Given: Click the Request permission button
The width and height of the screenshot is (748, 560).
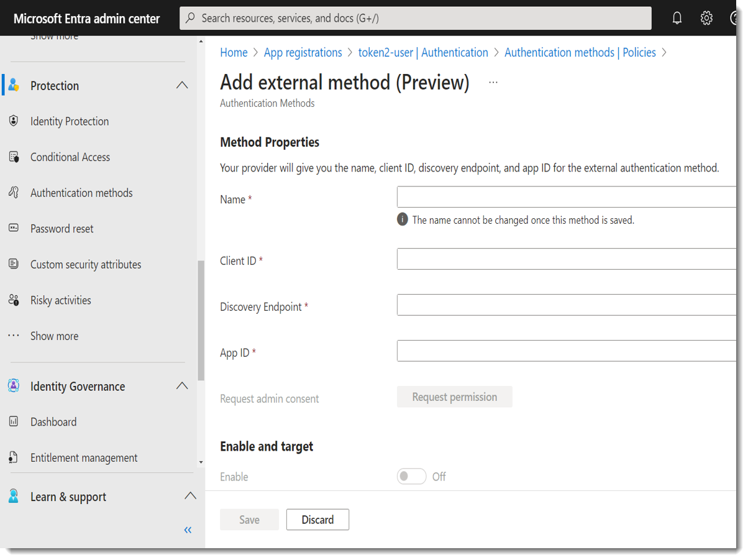Looking at the screenshot, I should pyautogui.click(x=454, y=397).
